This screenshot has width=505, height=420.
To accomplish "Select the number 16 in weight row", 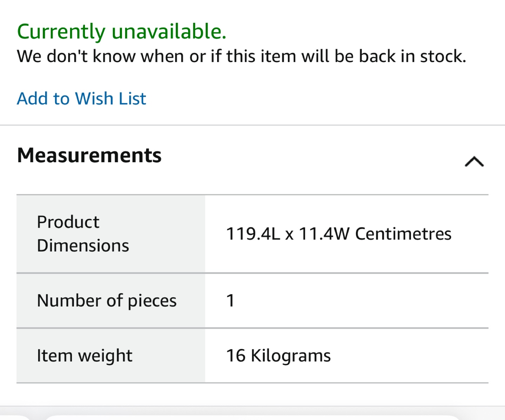I will coord(236,356).
